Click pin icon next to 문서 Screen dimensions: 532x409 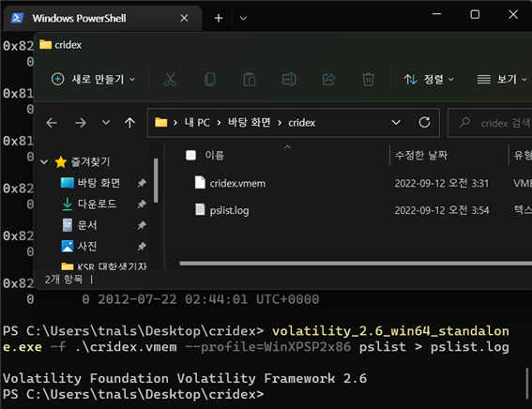(142, 225)
